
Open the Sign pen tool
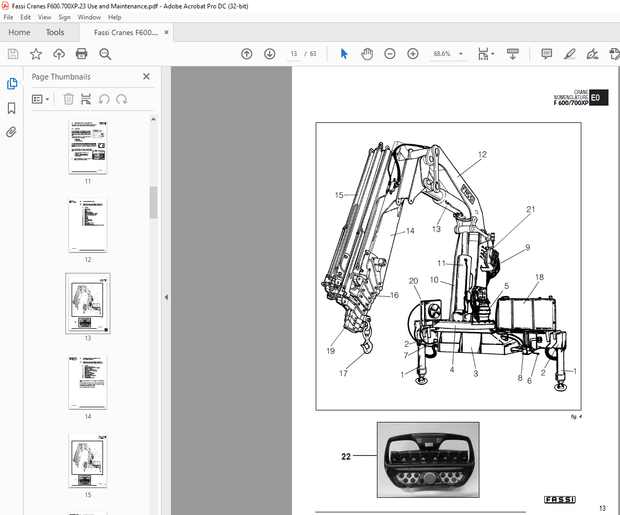pos(592,54)
